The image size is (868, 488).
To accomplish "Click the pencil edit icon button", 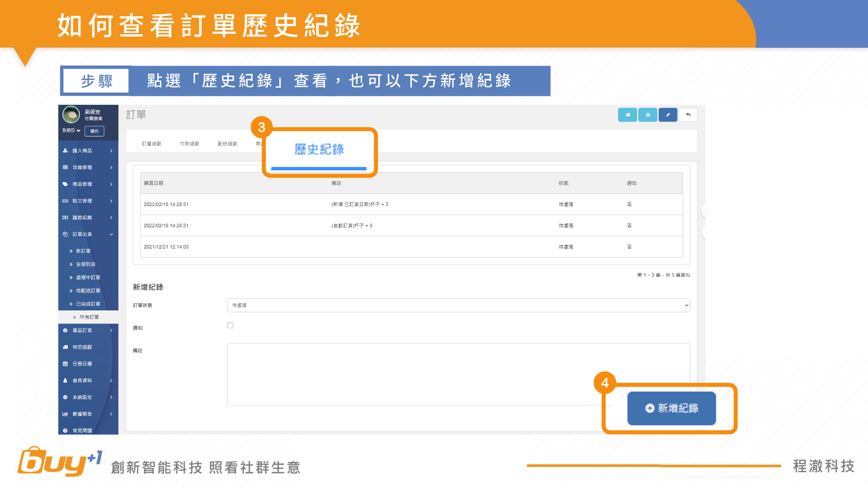I will click(668, 115).
